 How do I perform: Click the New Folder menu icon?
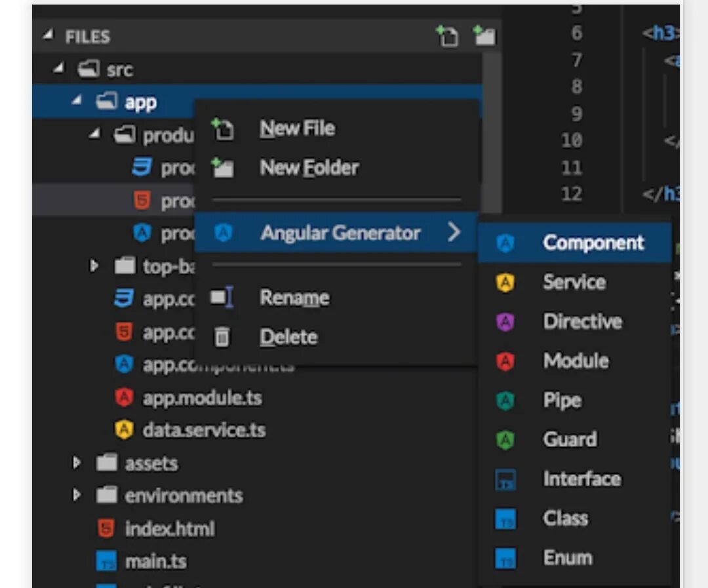[223, 168]
